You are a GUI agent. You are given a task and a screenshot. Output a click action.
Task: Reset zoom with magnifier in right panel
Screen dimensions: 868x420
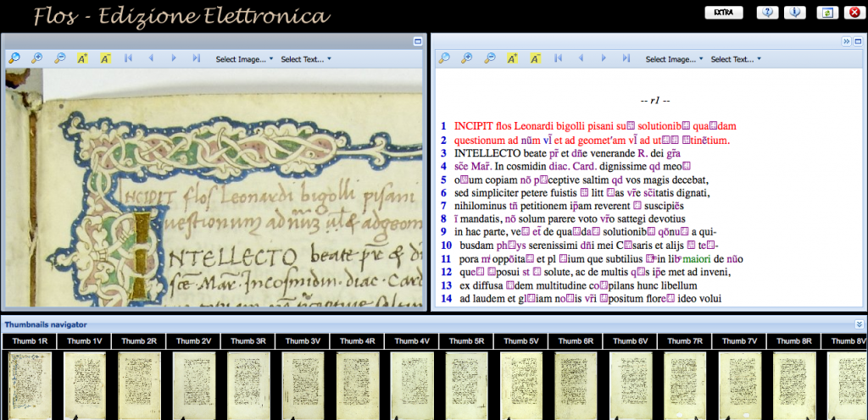point(444,58)
